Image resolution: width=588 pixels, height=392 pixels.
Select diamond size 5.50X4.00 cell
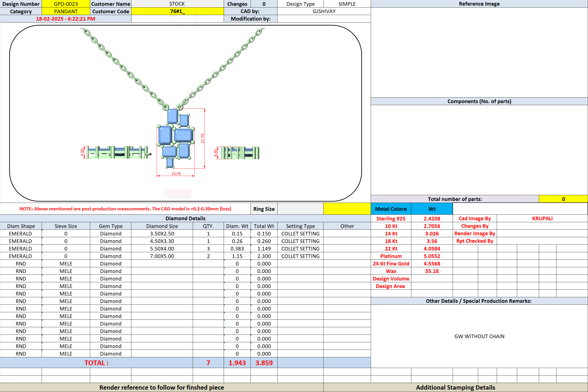(x=162, y=249)
